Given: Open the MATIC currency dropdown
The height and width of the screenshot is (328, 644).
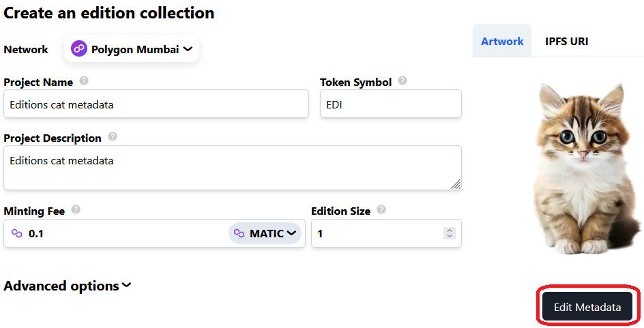Looking at the screenshot, I should click(x=265, y=233).
